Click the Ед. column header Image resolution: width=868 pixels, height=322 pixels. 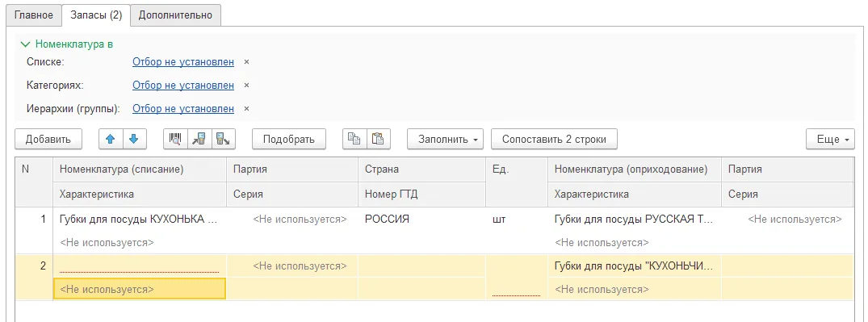click(517, 182)
